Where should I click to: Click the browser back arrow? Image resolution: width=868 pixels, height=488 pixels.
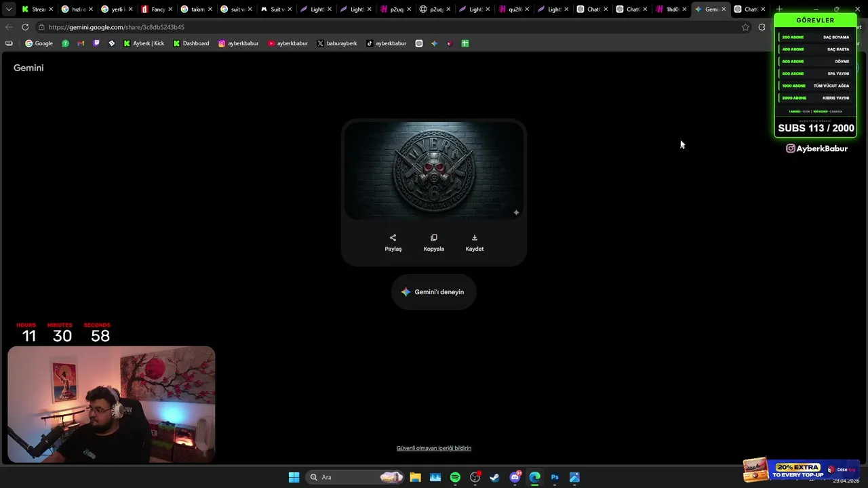pos(8,27)
